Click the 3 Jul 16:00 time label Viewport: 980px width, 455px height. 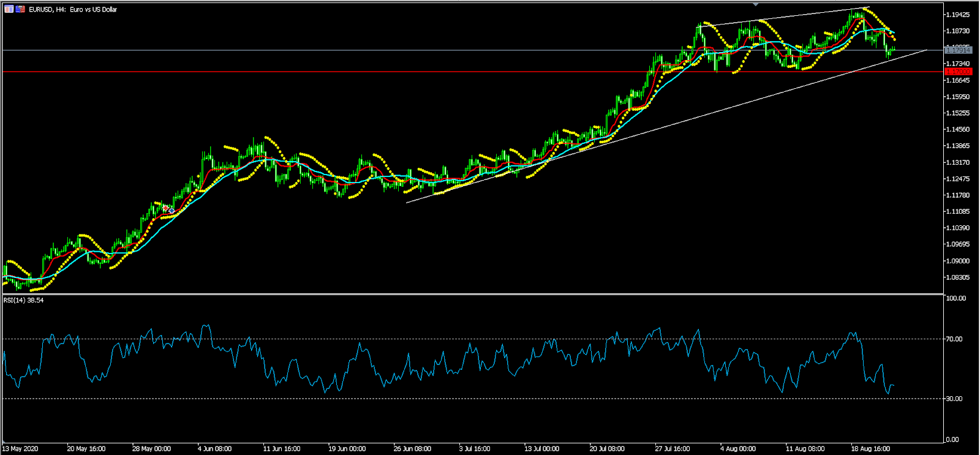point(475,449)
